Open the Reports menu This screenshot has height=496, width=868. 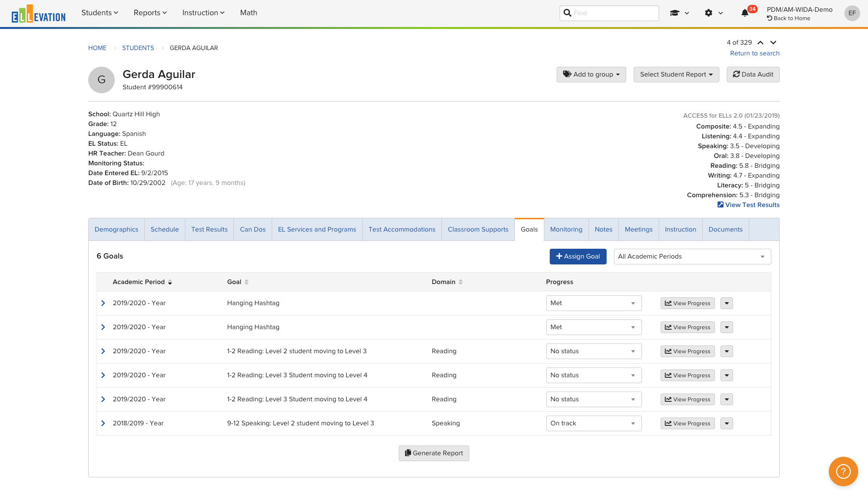[x=150, y=13]
